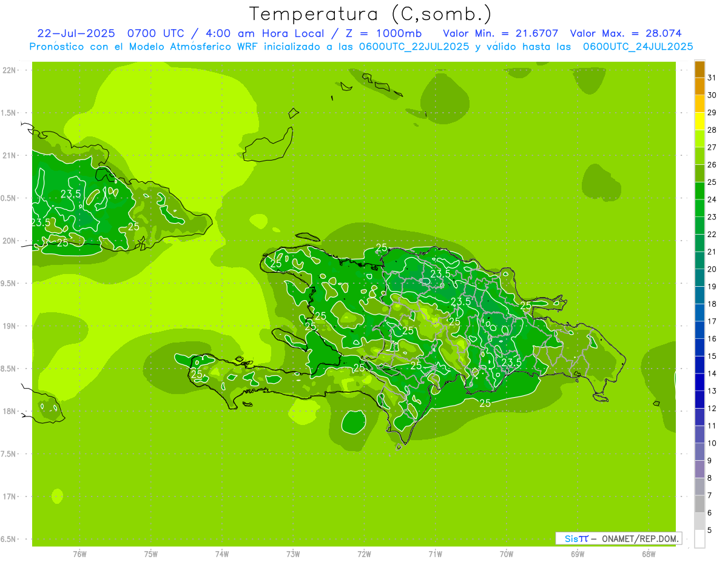
Task: Click legend swatch between 21 and 22
Action: [x=699, y=243]
